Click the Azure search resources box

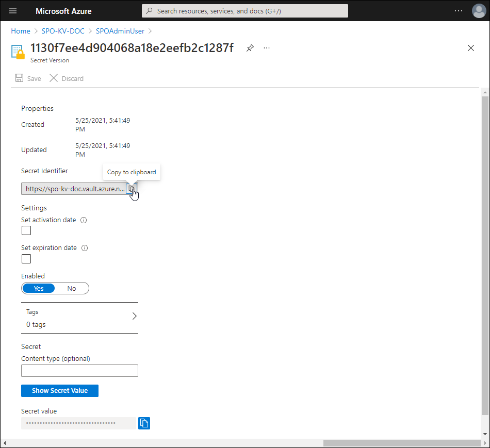pyautogui.click(x=245, y=11)
